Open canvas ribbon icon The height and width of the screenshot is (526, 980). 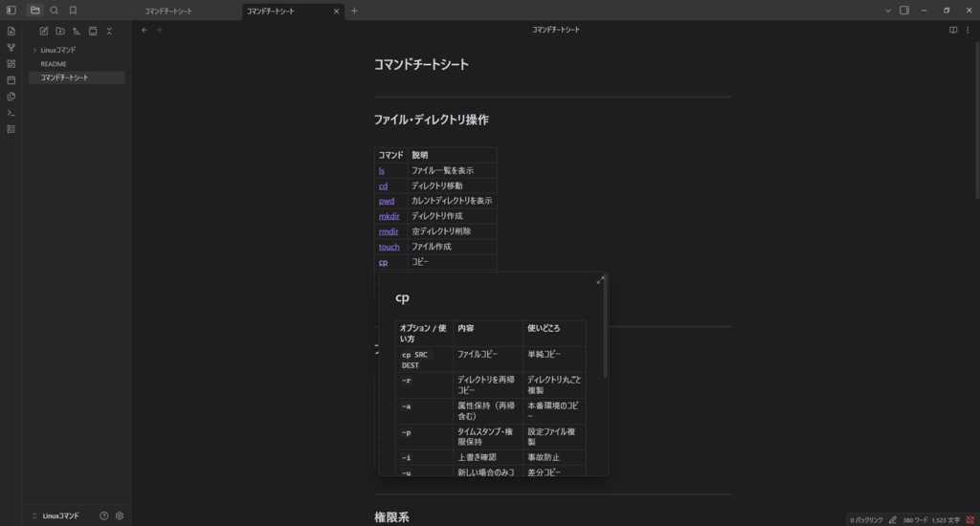pyautogui.click(x=11, y=64)
